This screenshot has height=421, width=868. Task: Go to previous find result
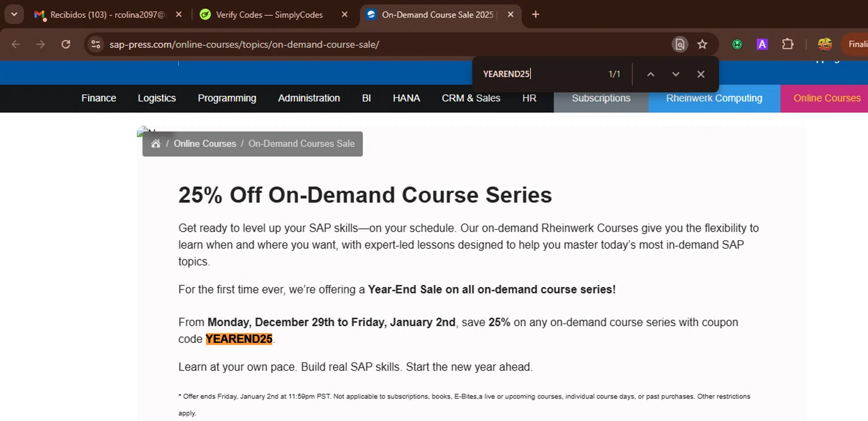pos(650,74)
